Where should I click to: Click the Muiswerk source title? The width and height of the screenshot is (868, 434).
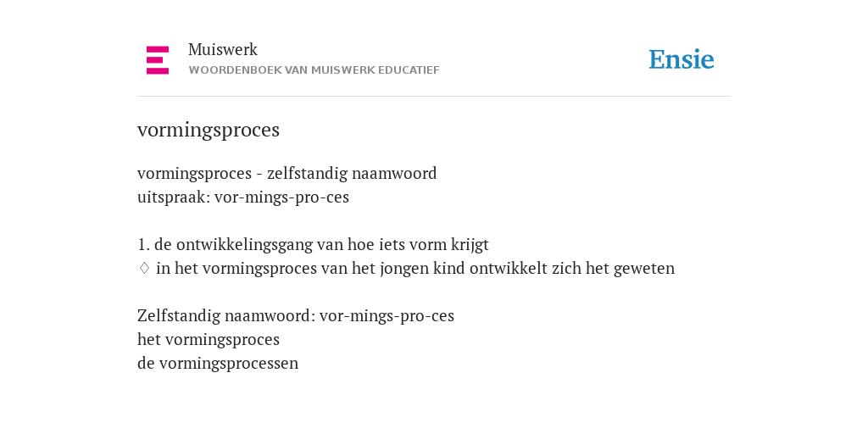pos(223,49)
